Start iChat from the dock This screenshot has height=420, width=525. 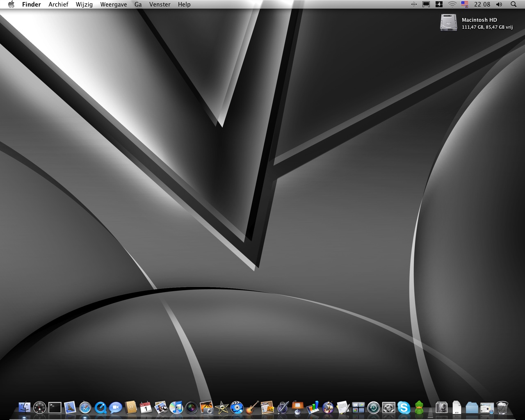(x=116, y=408)
